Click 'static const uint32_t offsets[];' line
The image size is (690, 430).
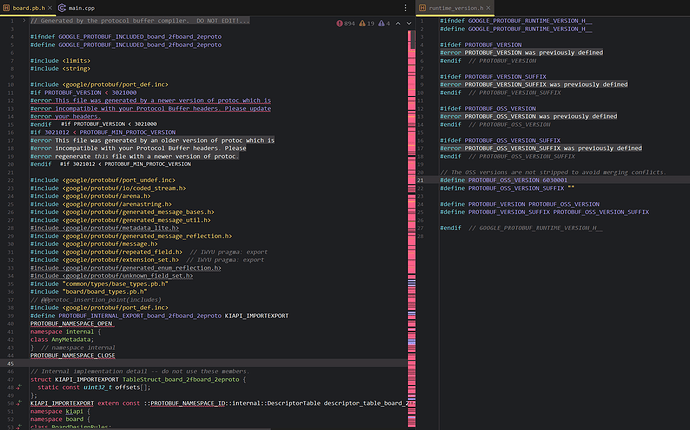coord(94,387)
